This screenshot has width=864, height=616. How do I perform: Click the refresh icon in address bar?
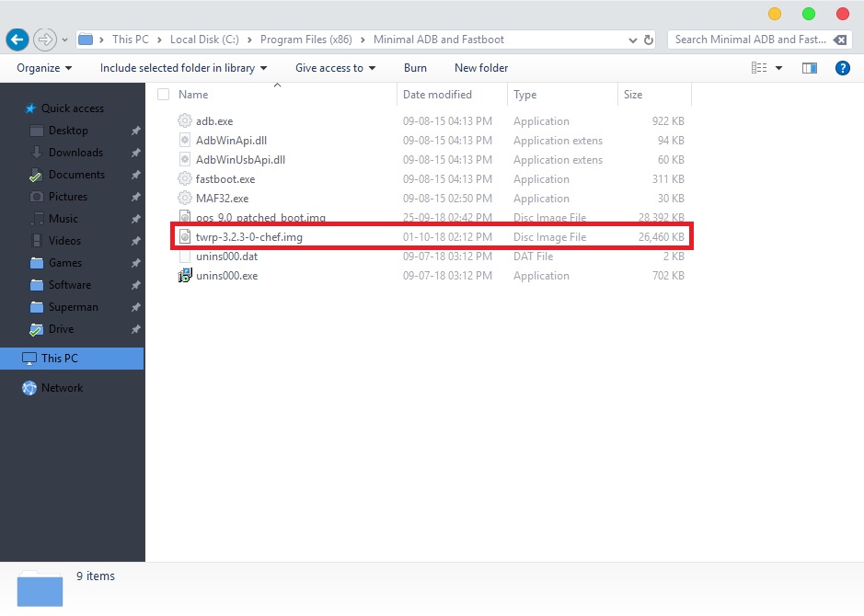pyautogui.click(x=650, y=40)
